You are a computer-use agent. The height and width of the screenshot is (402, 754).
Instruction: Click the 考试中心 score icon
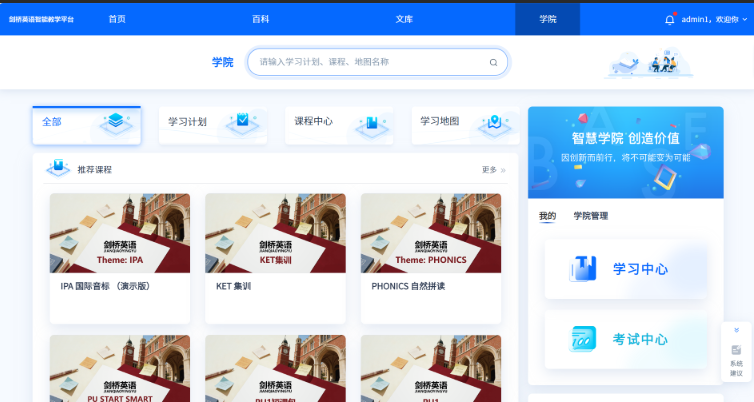pos(583,339)
